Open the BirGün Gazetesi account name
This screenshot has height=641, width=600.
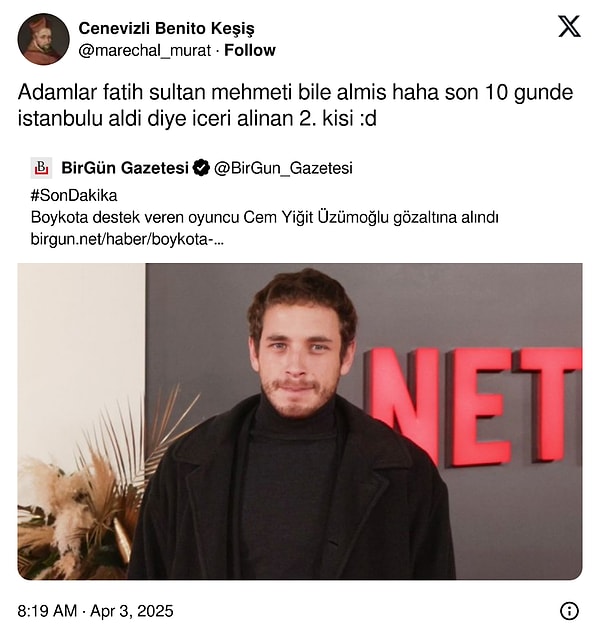[125, 168]
